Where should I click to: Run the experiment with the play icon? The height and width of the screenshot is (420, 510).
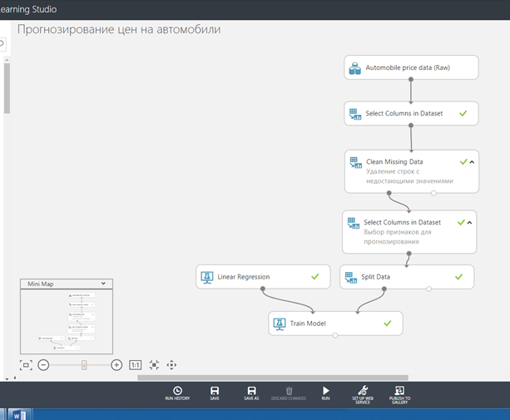(x=325, y=393)
